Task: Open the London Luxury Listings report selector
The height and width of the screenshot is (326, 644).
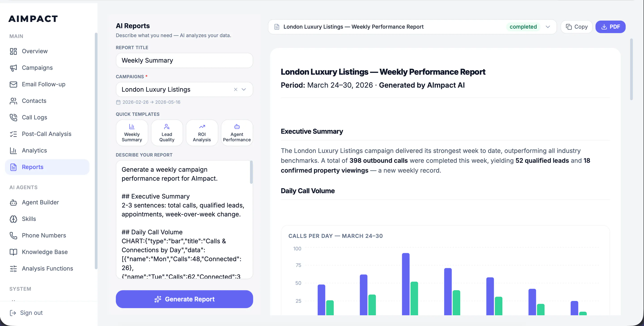Action: 412,27
